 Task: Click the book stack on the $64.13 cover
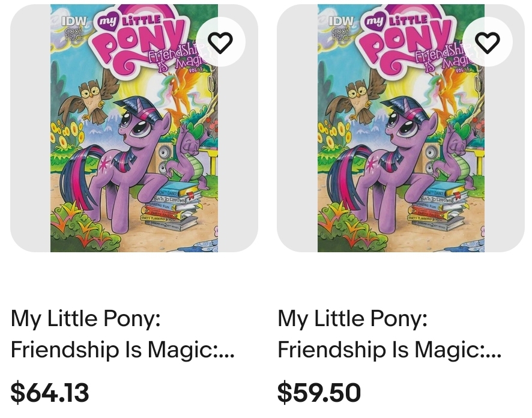click(170, 208)
